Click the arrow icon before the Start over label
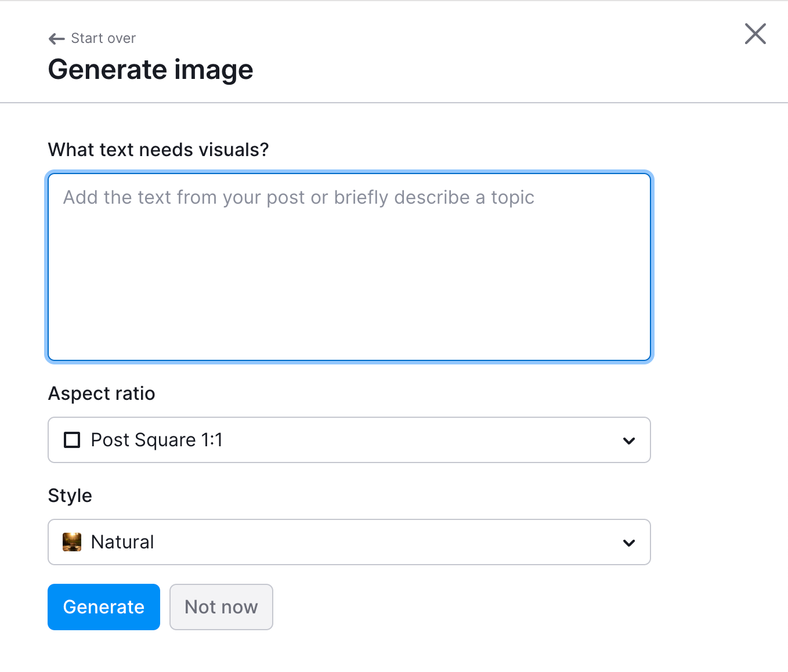The width and height of the screenshot is (788, 672). click(56, 38)
